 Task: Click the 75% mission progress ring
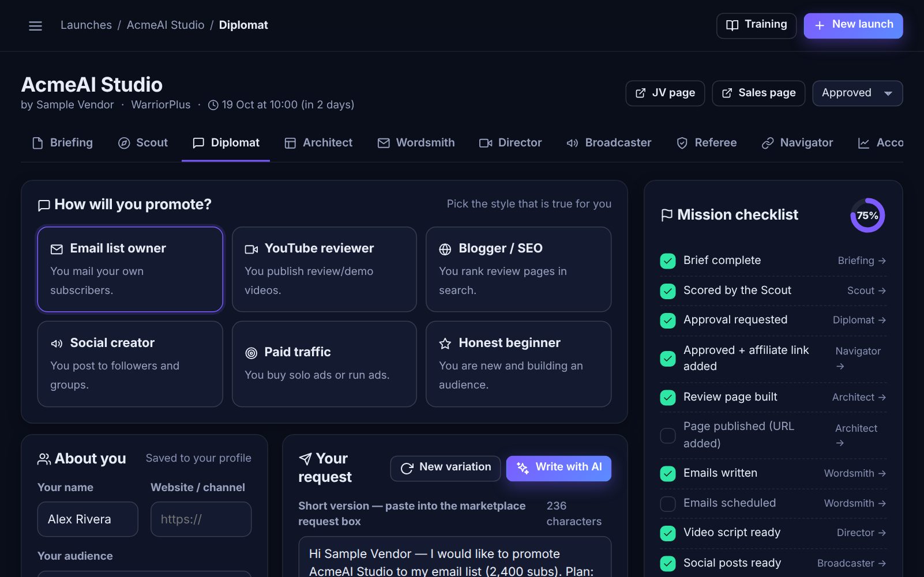coord(867,216)
